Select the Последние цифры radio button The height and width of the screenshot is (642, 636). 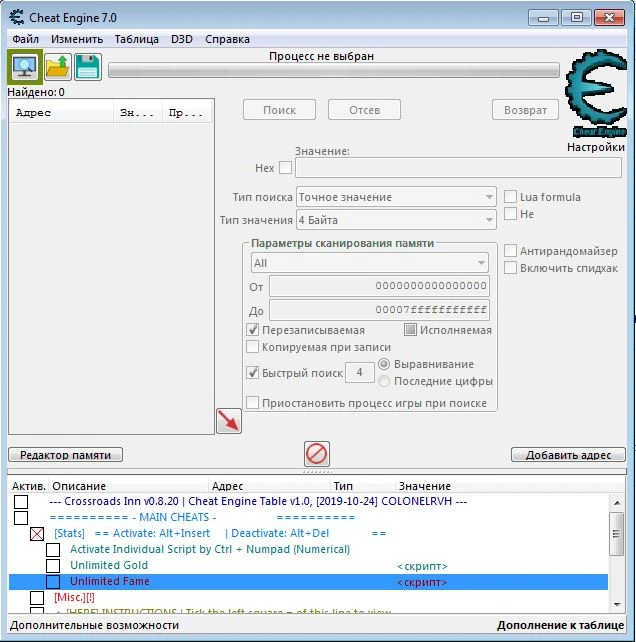[384, 381]
